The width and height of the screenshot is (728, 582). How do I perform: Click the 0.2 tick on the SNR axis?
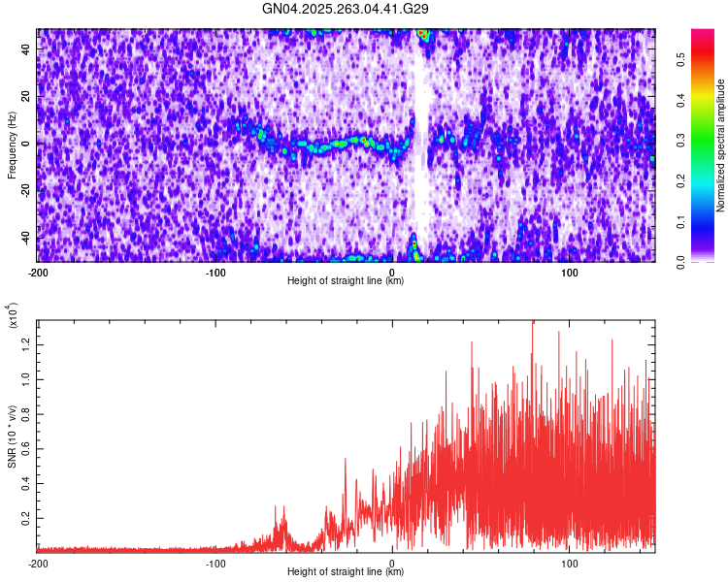[26, 519]
